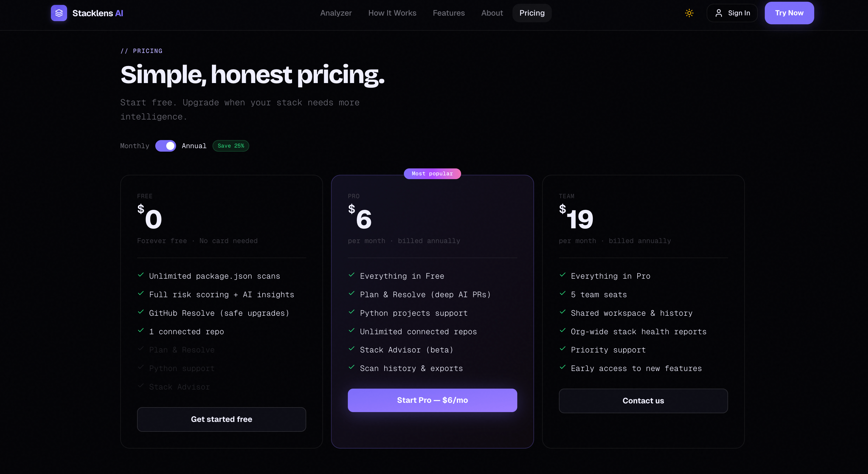
Task: Go to How It Works section
Action: (392, 13)
